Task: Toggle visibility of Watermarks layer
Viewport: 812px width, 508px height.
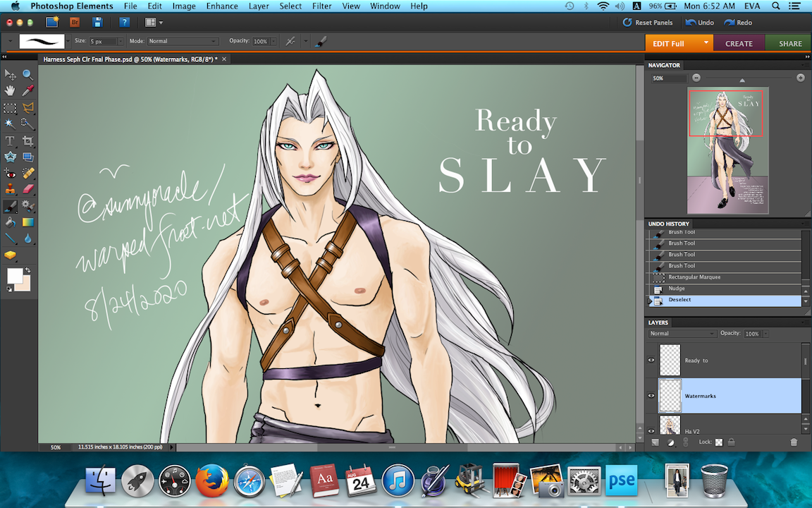Action: point(651,396)
